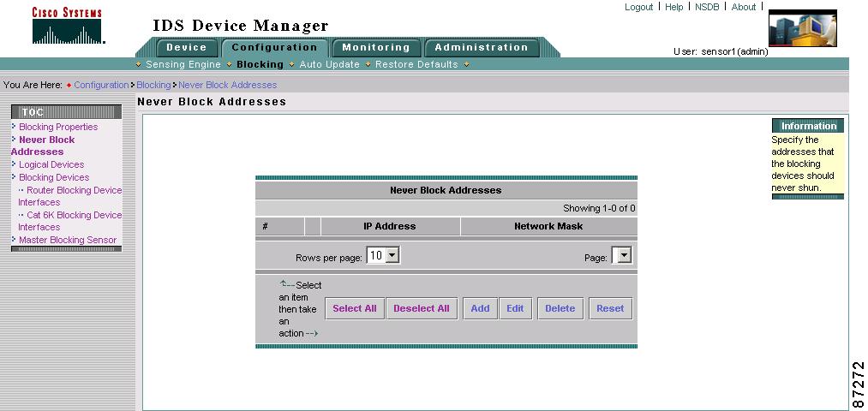Click the IP Address column header
Viewport: 868px width, 411px height.
(x=390, y=226)
